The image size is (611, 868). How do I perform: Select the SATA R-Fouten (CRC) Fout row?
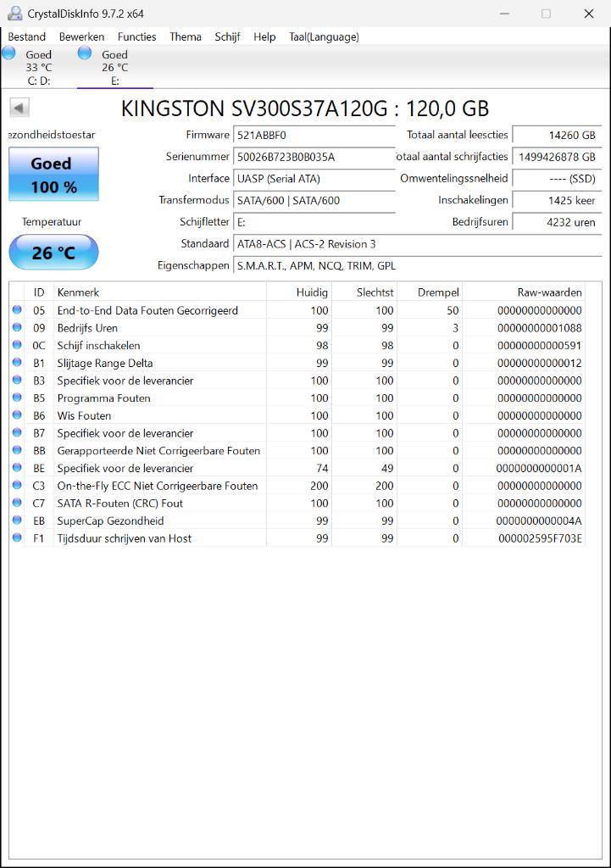tap(297, 503)
